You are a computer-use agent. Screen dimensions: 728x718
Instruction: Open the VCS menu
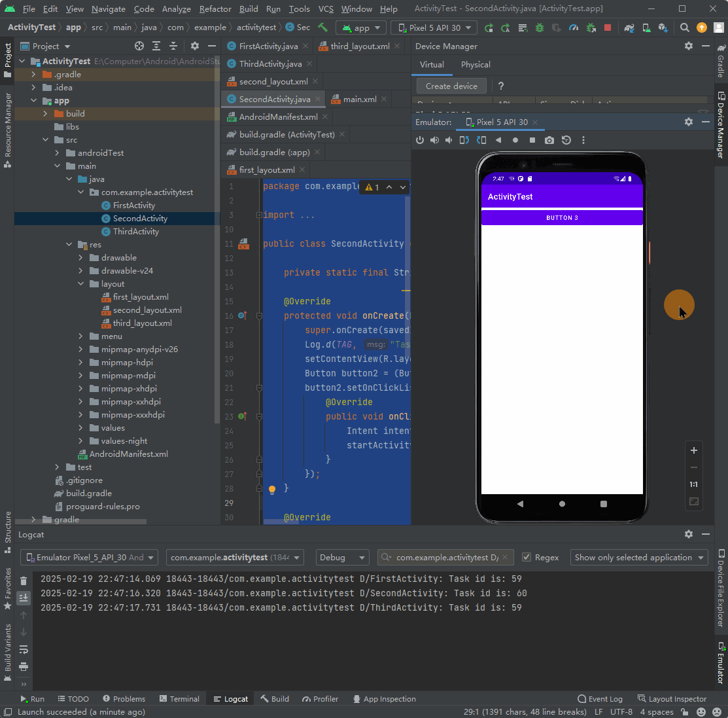(326, 9)
